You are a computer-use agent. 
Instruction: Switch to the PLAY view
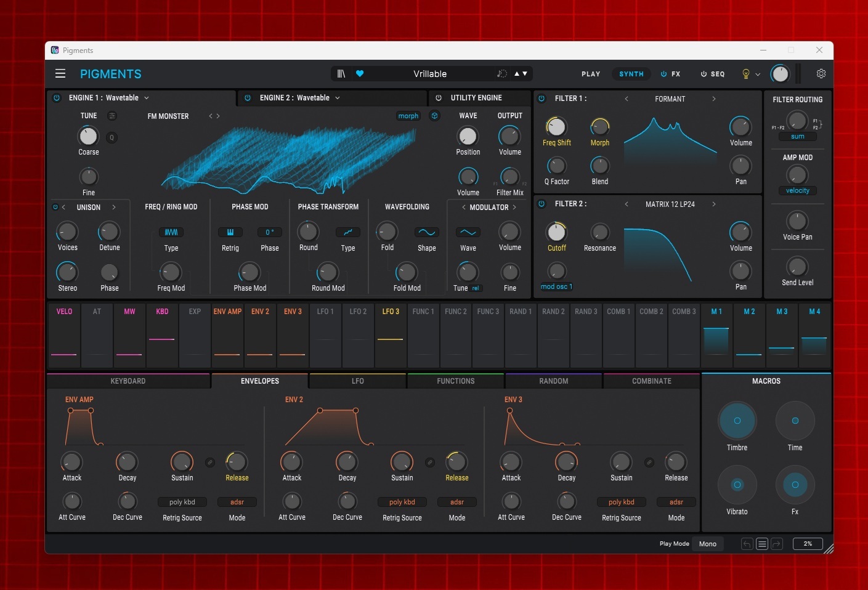(x=590, y=74)
